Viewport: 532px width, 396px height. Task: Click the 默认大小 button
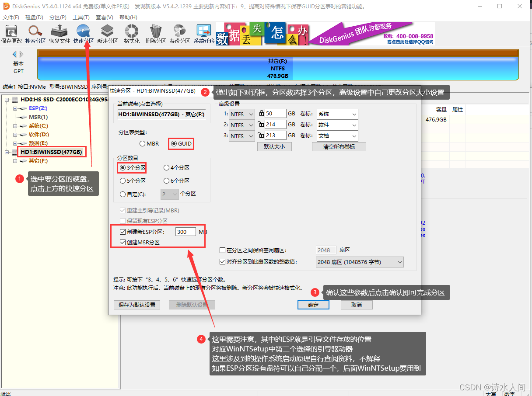[x=274, y=147]
